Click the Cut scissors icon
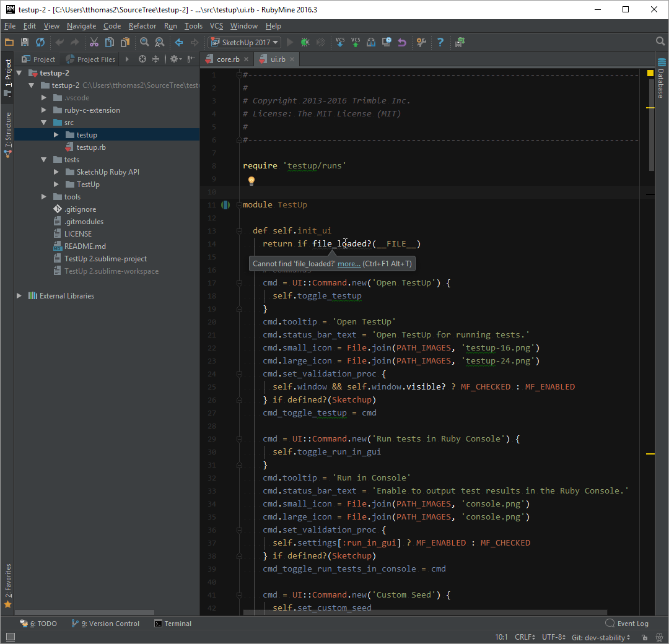The height and width of the screenshot is (644, 669). click(x=94, y=42)
